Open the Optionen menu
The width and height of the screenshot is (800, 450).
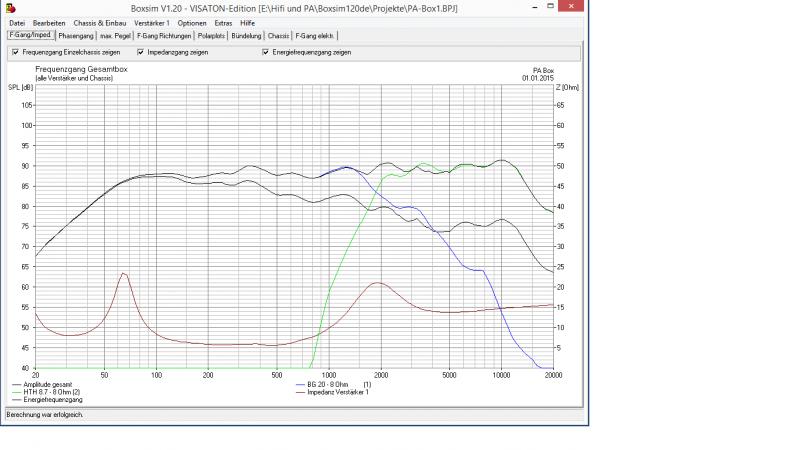(x=192, y=23)
